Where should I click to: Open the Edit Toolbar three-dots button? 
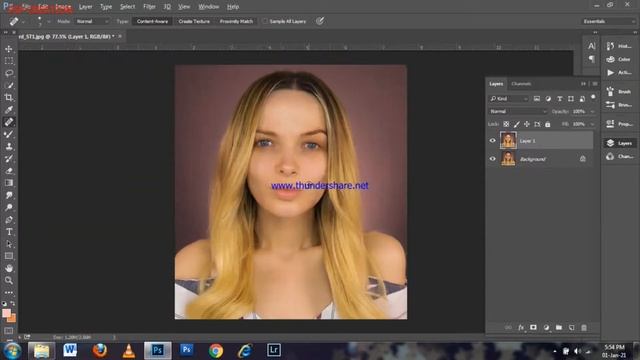(9, 293)
